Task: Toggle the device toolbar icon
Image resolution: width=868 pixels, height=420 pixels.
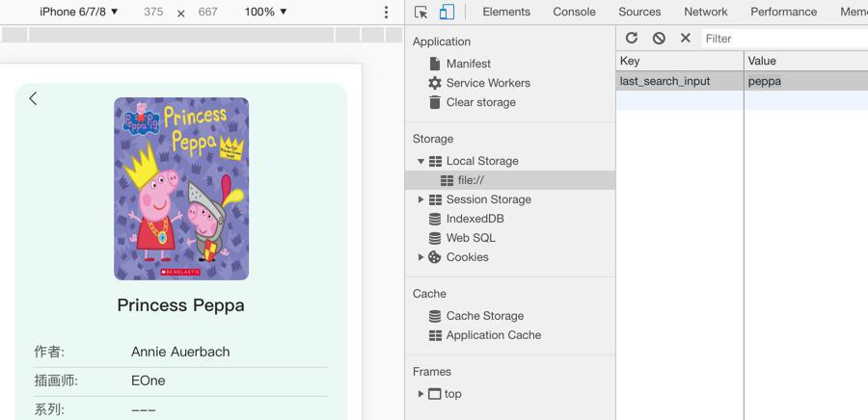Action: [447, 13]
